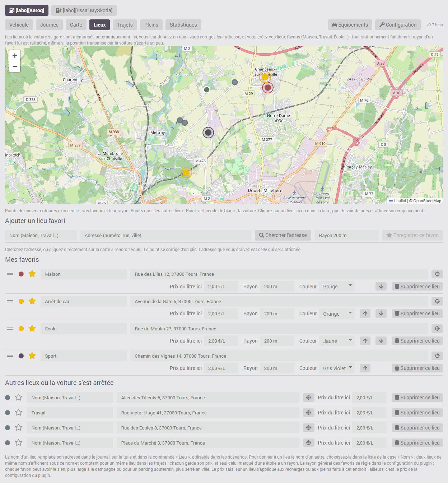448x483 pixels.
Task: Locate Allée des Tilleuls 6 via crosshair
Action: 308,398
